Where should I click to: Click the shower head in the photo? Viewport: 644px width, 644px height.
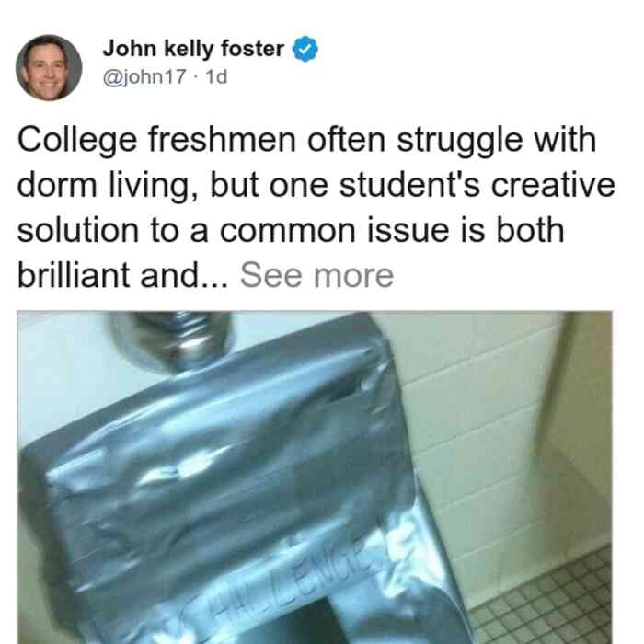169,341
